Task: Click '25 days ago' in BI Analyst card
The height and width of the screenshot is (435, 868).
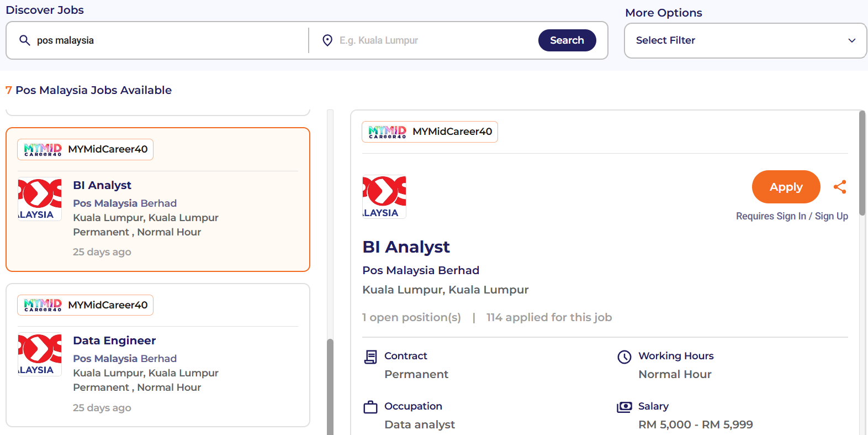Action: pyautogui.click(x=102, y=252)
